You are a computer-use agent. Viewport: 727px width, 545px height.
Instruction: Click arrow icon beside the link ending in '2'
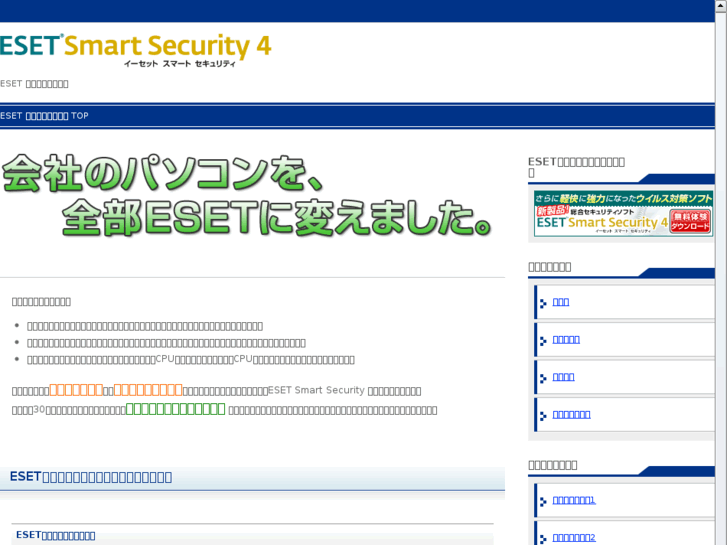tap(543, 539)
